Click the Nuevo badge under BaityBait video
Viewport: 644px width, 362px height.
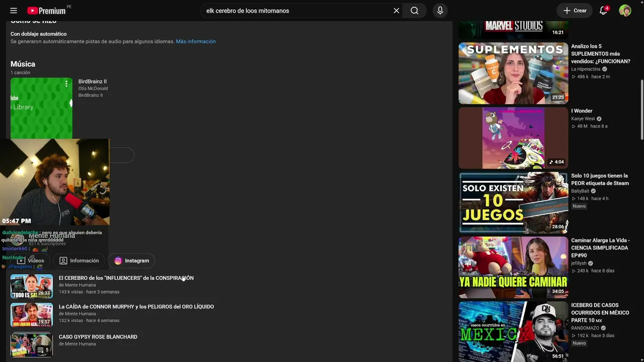579,206
